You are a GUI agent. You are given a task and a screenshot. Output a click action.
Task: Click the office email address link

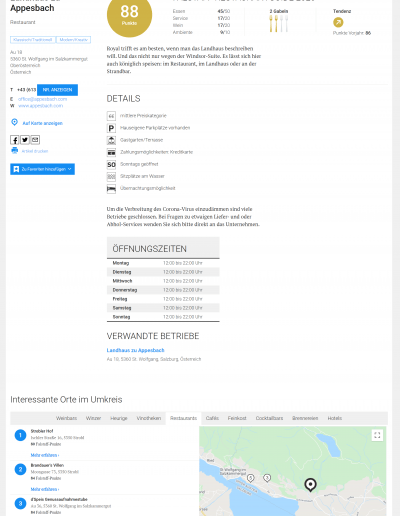pyautogui.click(x=43, y=99)
